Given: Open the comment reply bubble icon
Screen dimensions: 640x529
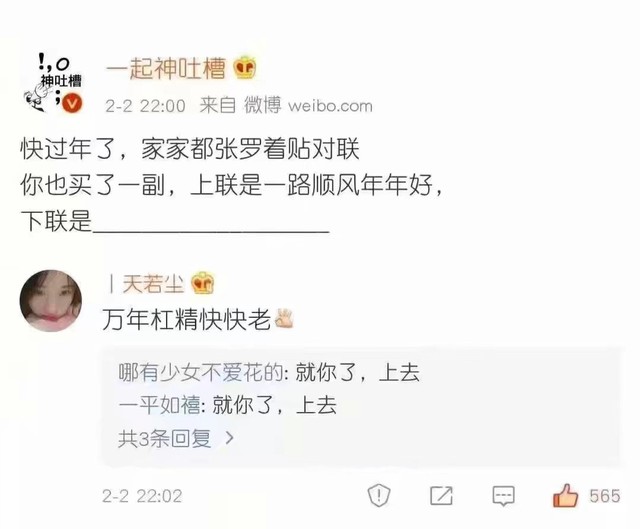Looking at the screenshot, I should click(503, 496).
